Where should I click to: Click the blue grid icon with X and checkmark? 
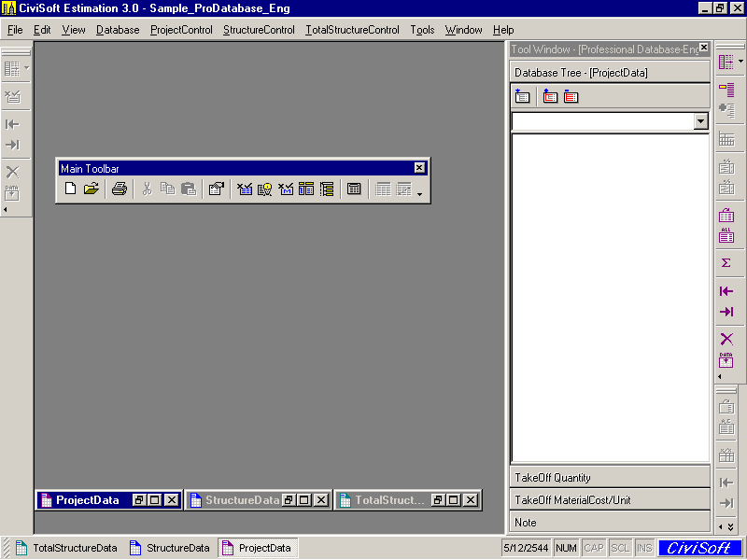point(245,189)
